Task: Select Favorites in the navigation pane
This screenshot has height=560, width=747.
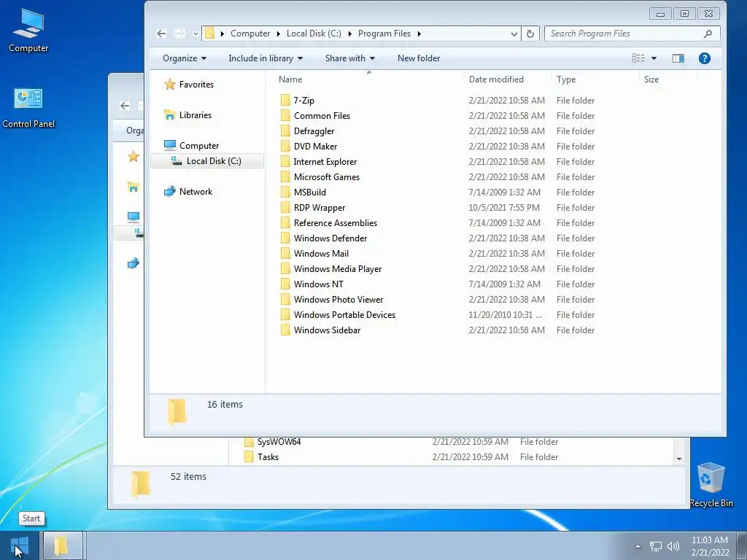Action: tap(196, 85)
